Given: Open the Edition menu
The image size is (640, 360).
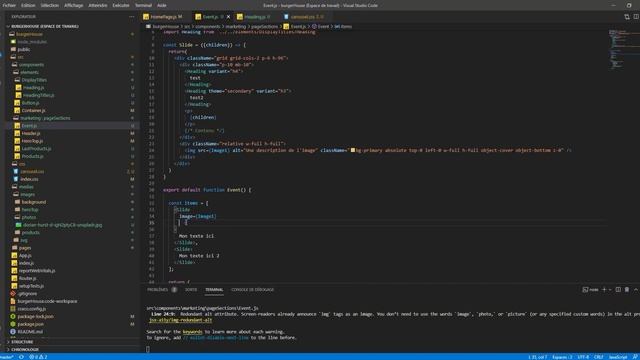Looking at the screenshot, I should (28, 5).
